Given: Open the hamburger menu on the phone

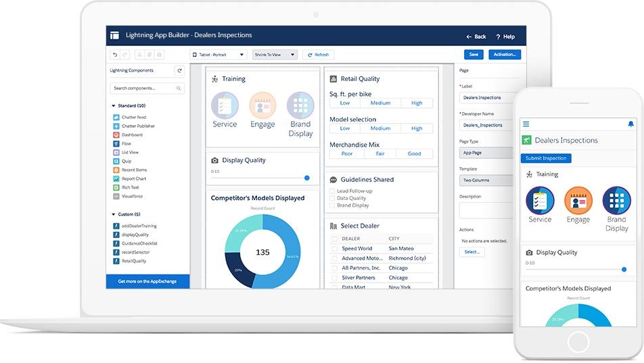Looking at the screenshot, I should (526, 124).
